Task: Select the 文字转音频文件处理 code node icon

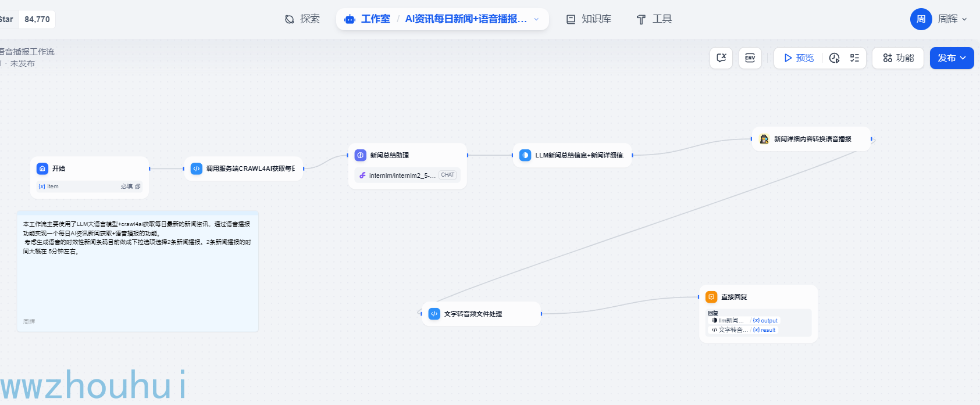Action: (434, 314)
